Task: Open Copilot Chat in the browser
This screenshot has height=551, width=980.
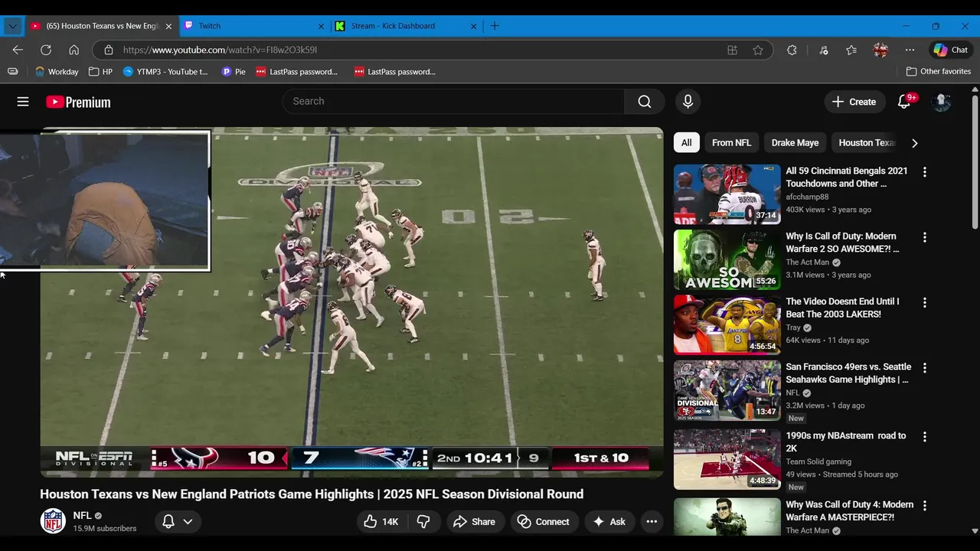Action: pyautogui.click(x=950, y=50)
